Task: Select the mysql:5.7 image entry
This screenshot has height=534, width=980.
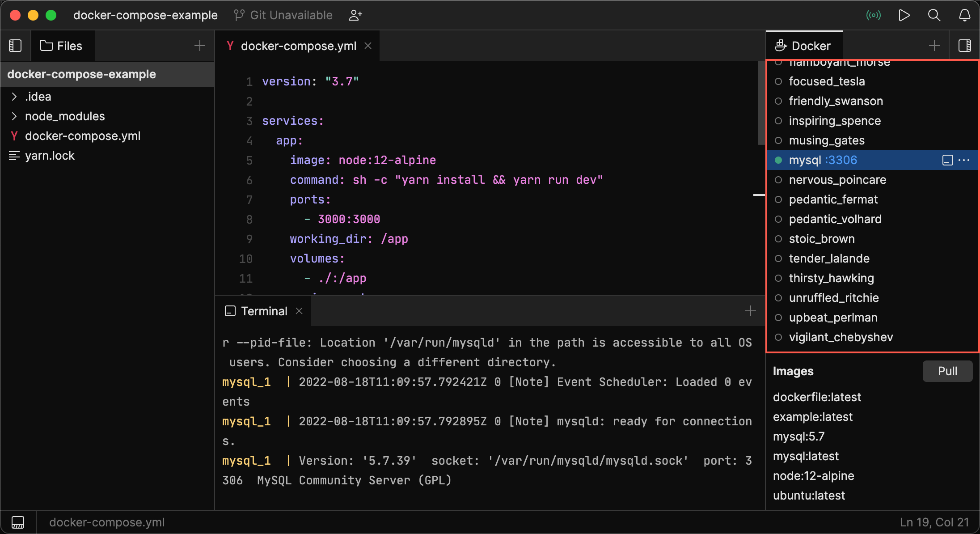Action: click(798, 437)
